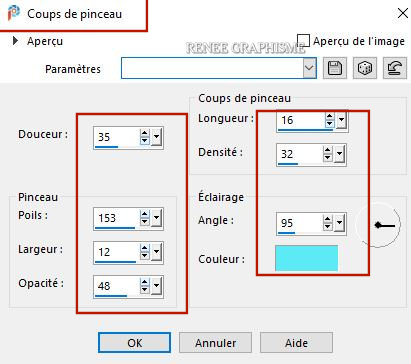Increase the Longueur value with up arrow
Image resolution: width=411 pixels, height=364 pixels.
[329, 116]
